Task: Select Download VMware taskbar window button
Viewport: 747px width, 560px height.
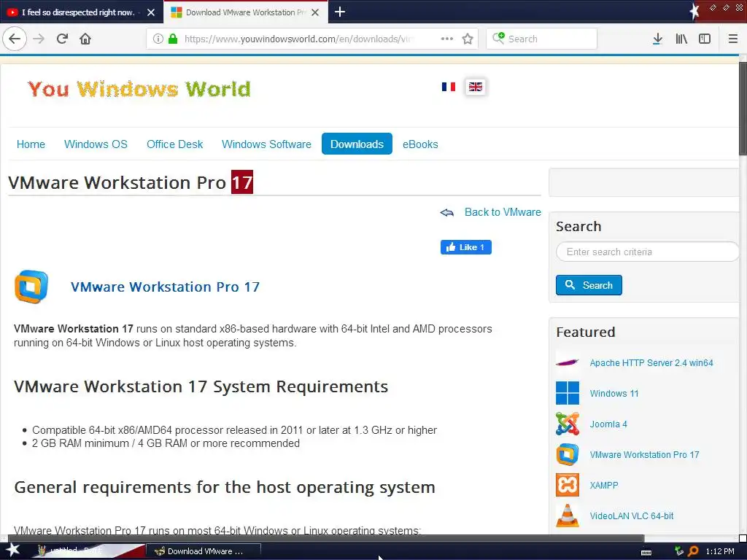Action: pos(204,551)
